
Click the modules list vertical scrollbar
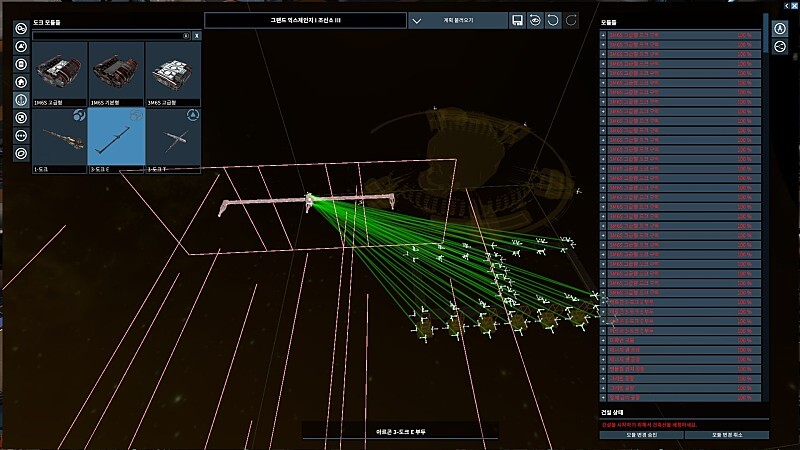coord(765,33)
